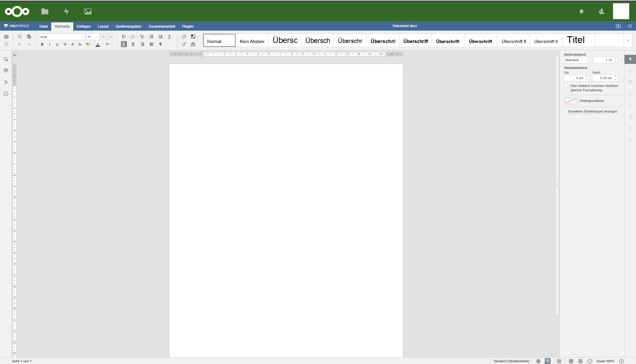
Task: Toggle spell checking in status bar
Action: click(x=548, y=361)
